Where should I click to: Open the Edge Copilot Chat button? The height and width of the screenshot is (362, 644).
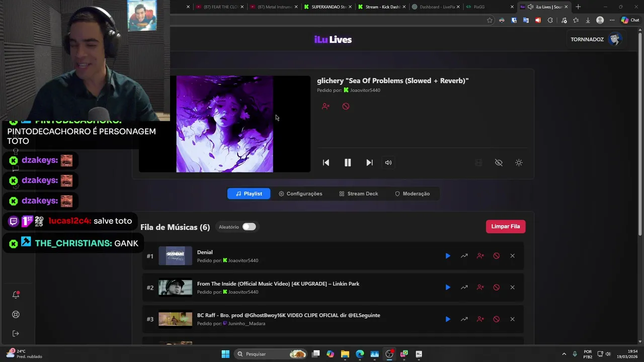[631, 20]
